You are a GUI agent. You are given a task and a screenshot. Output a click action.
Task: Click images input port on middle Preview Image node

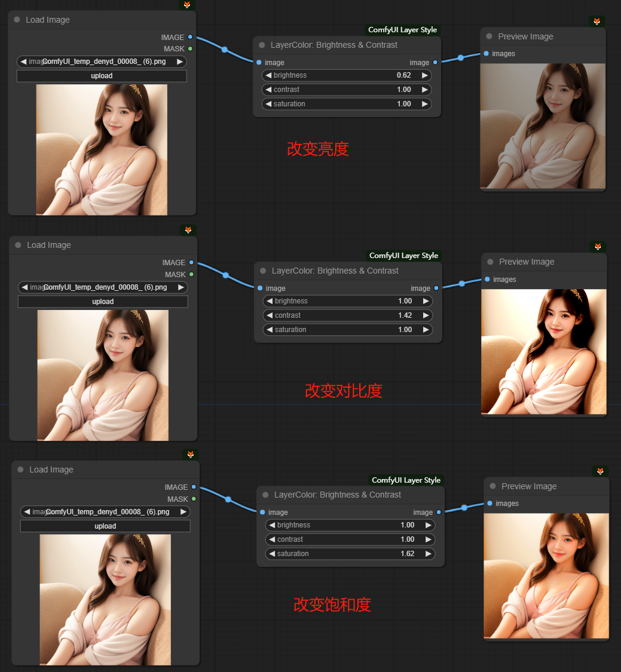(488, 279)
